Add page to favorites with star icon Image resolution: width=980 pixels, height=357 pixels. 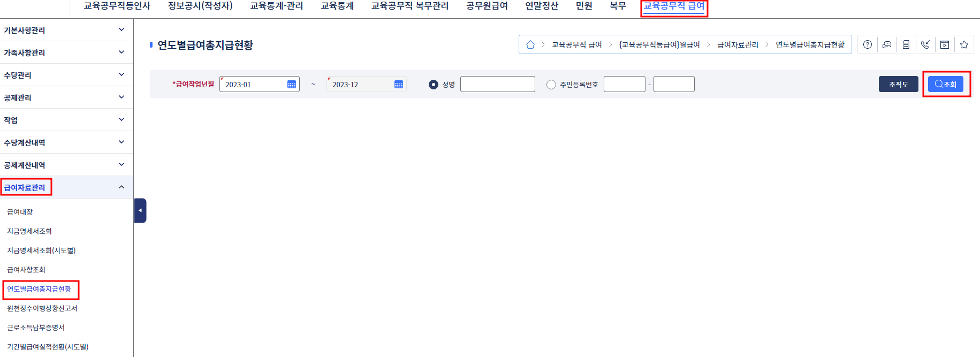(964, 44)
